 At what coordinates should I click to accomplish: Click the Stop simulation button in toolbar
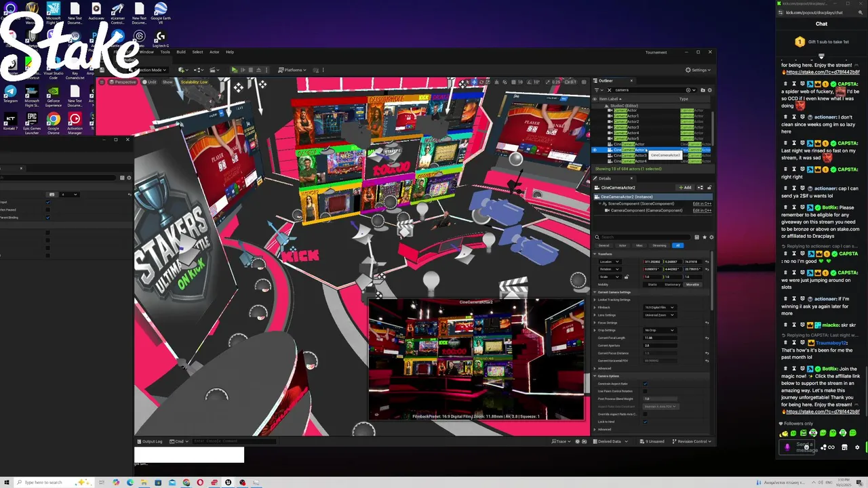251,70
